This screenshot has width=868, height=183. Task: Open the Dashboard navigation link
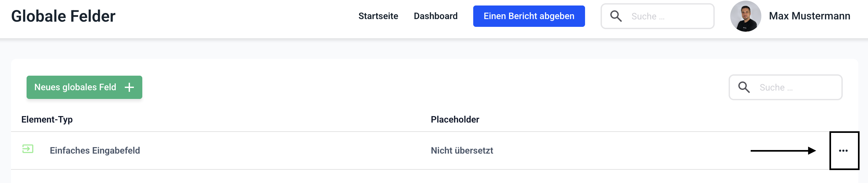[435, 16]
